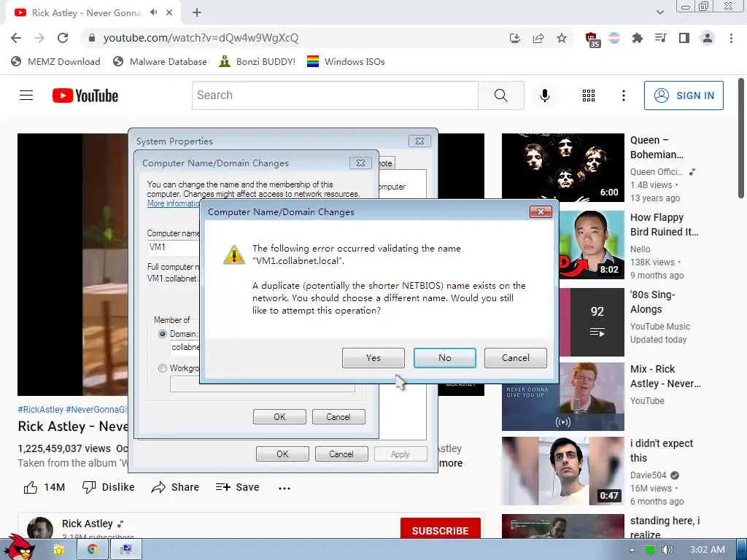Open the YouTube hamburger guide menu
Image resolution: width=747 pixels, height=560 pixels.
click(x=26, y=96)
